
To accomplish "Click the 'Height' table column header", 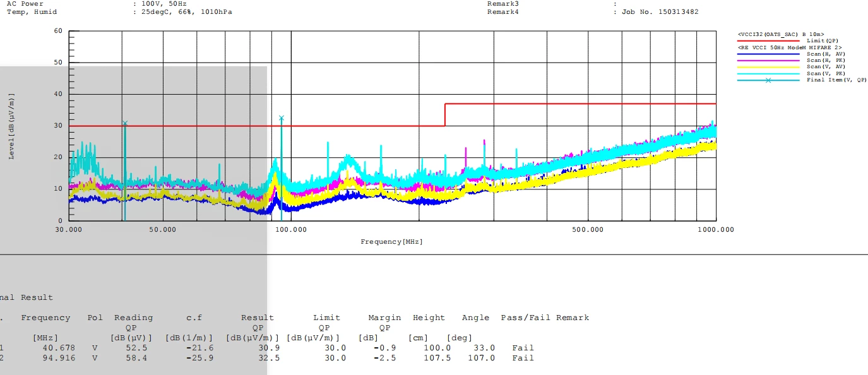I will pos(429,318).
